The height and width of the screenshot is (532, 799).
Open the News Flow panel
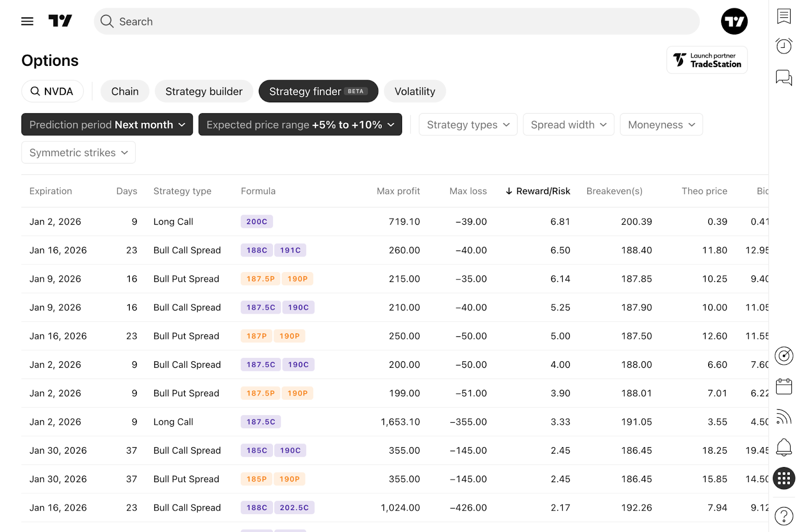pos(784,417)
